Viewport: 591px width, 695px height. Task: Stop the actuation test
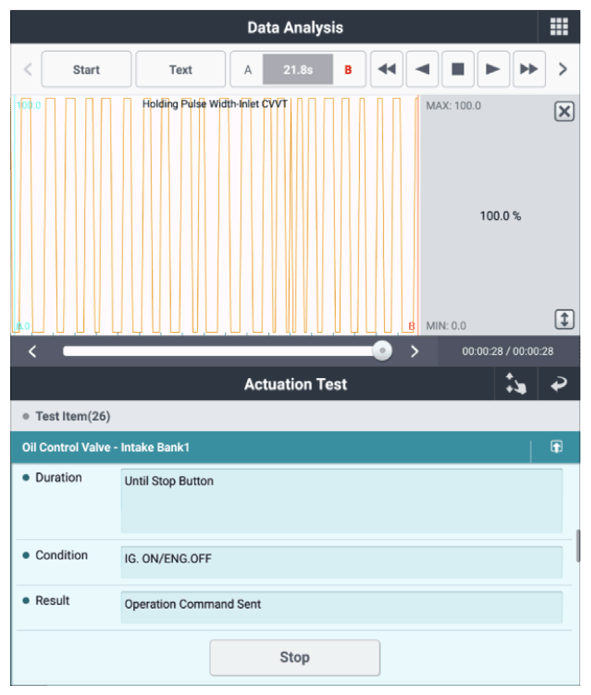[x=295, y=657]
